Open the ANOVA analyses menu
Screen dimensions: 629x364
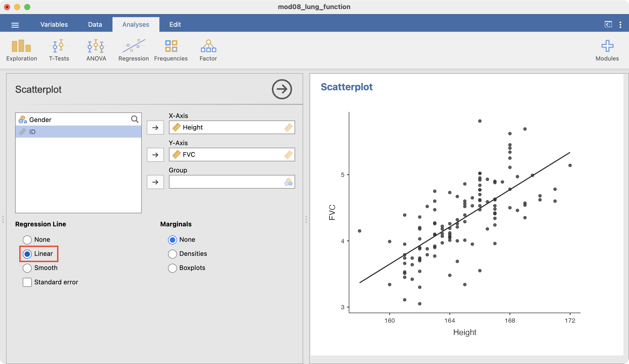tap(96, 50)
